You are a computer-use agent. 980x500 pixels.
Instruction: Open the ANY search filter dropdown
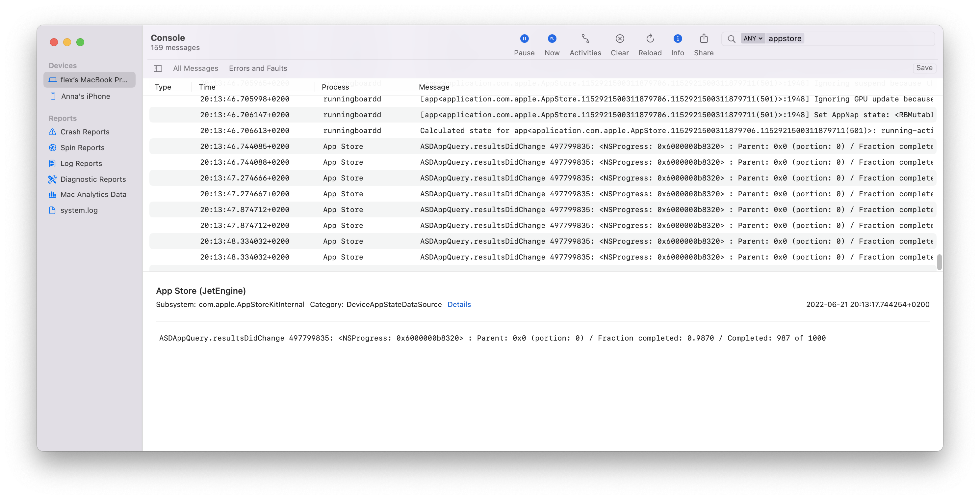pos(753,39)
